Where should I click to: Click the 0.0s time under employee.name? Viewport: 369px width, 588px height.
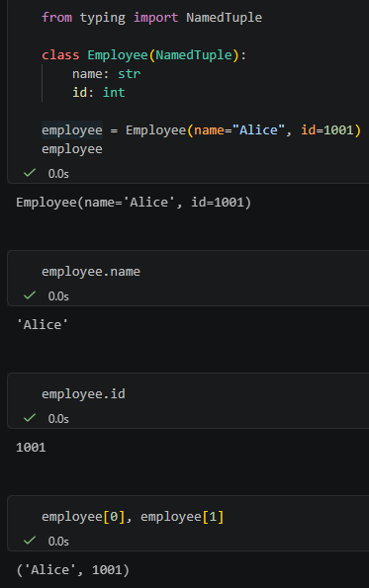coord(58,296)
